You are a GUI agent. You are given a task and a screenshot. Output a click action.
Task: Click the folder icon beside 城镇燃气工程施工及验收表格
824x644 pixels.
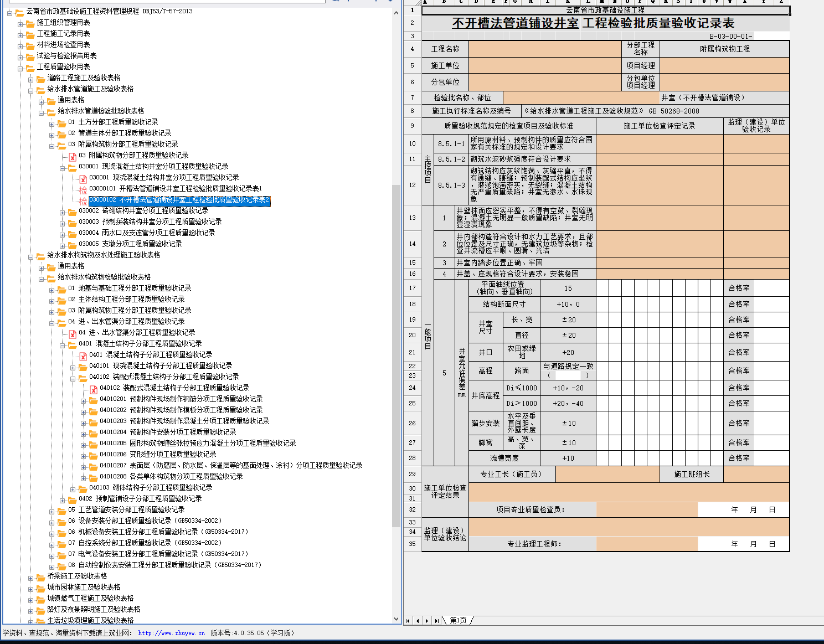click(x=40, y=599)
